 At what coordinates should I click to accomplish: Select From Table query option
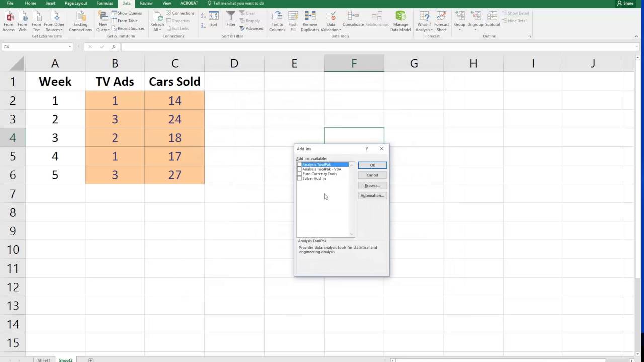(125, 21)
